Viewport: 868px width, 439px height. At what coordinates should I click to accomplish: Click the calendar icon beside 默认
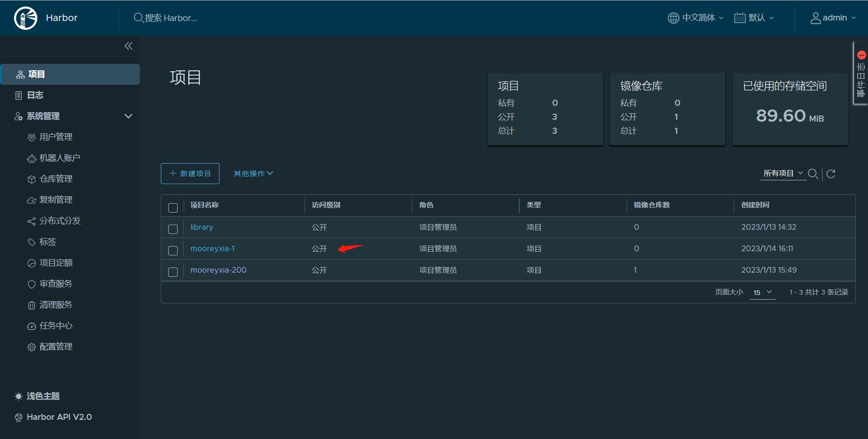tap(740, 18)
